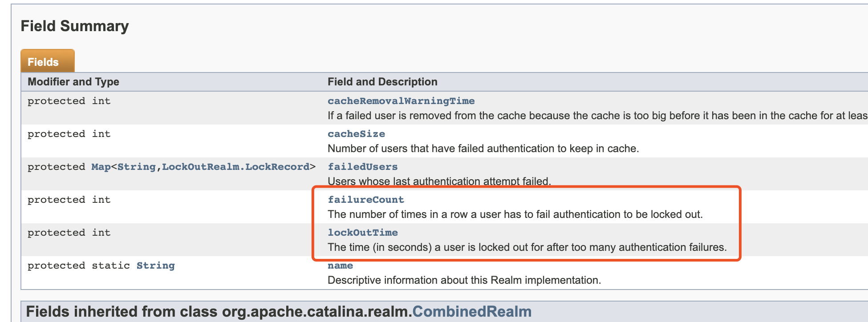Image resolution: width=868 pixels, height=322 pixels.
Task: Click the Field and Description column header
Action: tap(382, 82)
